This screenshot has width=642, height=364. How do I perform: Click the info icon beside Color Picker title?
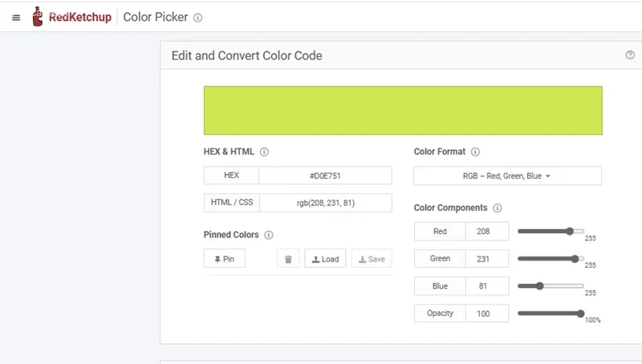tap(198, 18)
